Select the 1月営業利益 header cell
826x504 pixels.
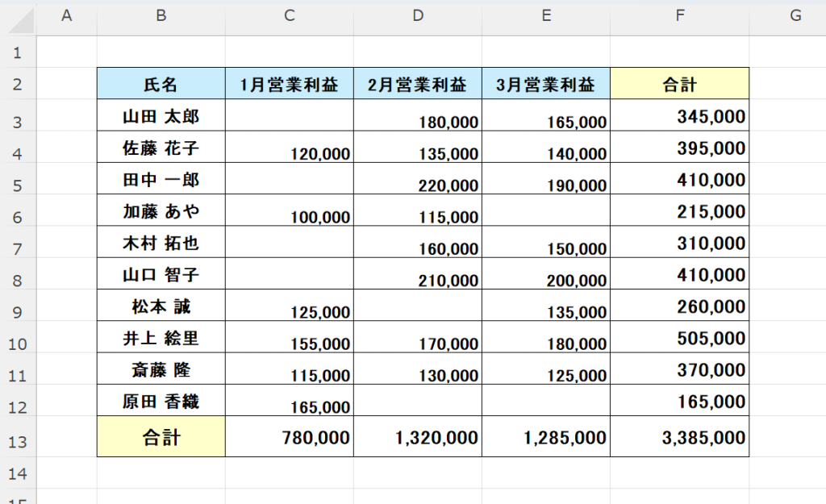point(289,84)
